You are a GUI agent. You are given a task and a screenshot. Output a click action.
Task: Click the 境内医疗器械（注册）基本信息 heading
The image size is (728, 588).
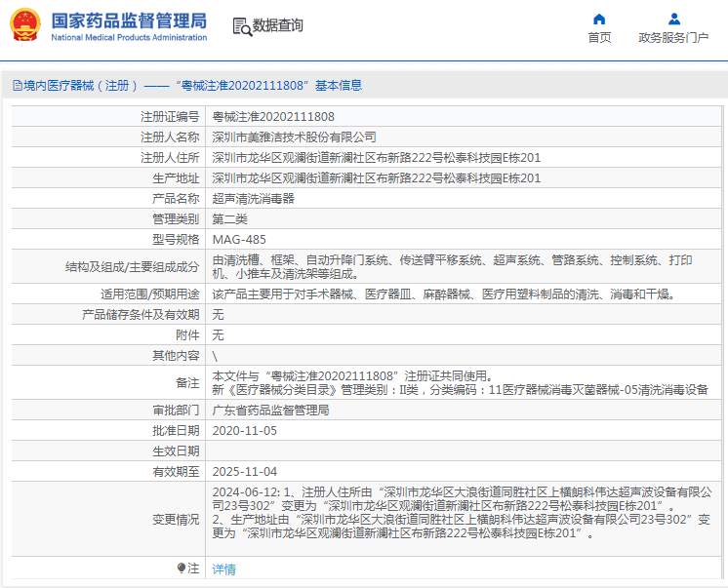187,86
